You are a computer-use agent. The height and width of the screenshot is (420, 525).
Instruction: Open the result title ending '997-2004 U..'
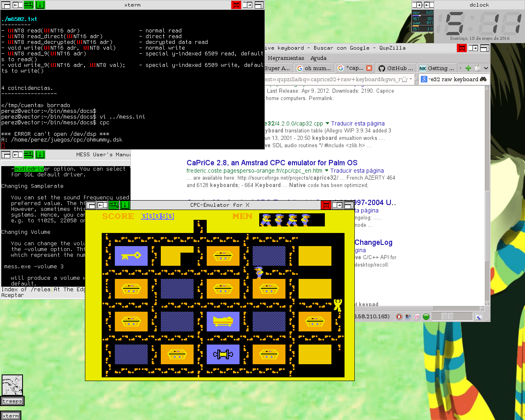point(375,203)
